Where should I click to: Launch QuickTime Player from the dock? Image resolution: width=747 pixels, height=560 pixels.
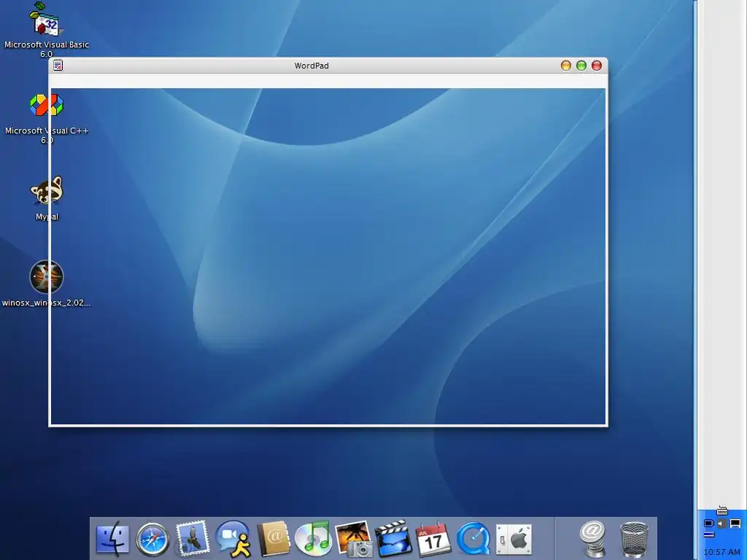coord(473,539)
